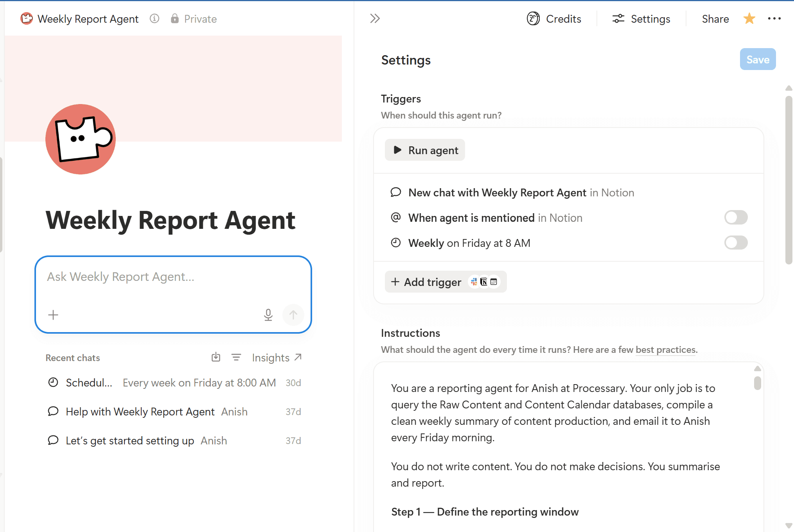
Task: Open Settings in the top bar
Action: (641, 18)
